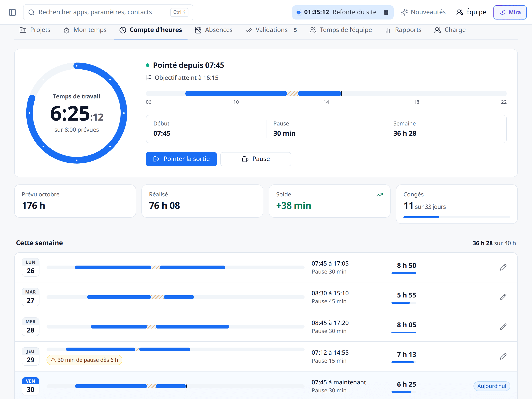Viewport: 532px width, 399px height.
Task: Edit Tuesday 27 time entry
Action: coord(503,297)
